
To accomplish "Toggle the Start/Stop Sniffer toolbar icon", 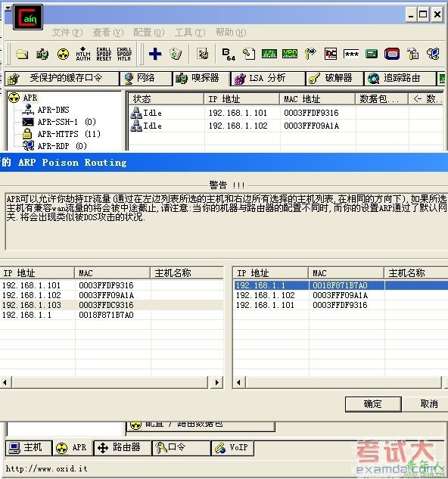I will (x=42, y=54).
